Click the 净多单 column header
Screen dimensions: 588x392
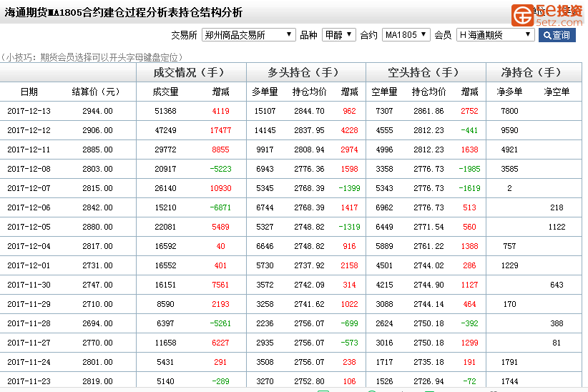tap(509, 92)
